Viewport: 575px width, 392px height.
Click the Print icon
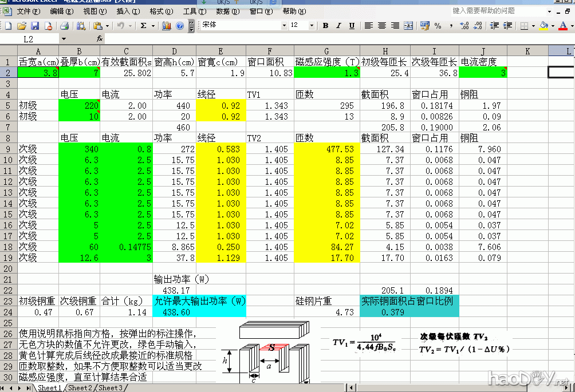(x=64, y=26)
